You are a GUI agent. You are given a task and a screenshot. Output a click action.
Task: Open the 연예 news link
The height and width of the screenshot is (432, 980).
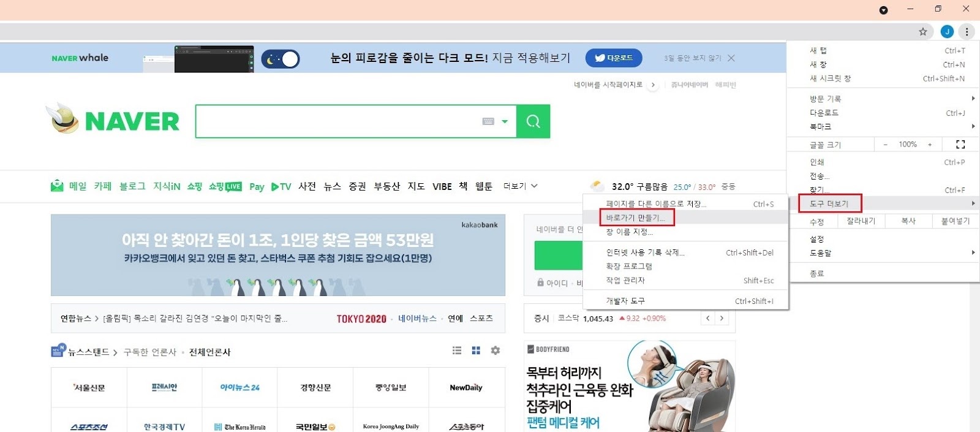[x=455, y=319]
